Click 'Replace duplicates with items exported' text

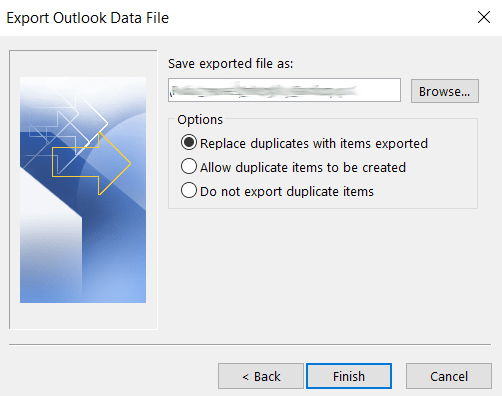(314, 143)
